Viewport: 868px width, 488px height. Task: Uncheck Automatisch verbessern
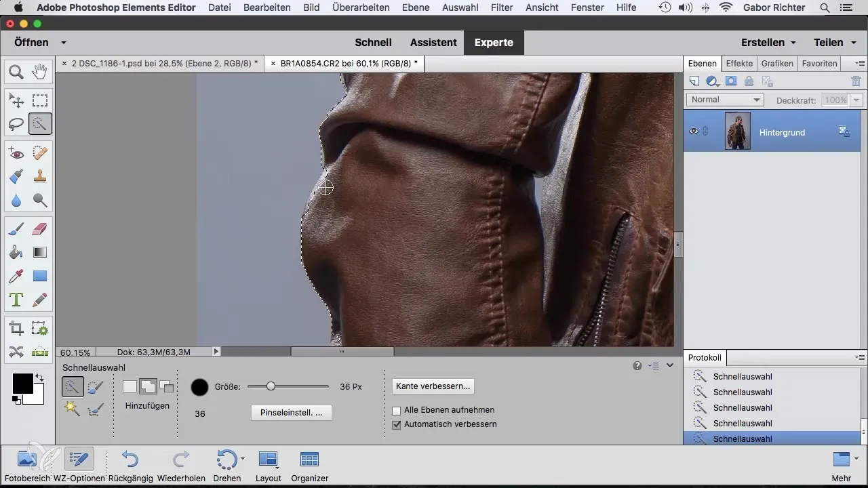pos(397,424)
